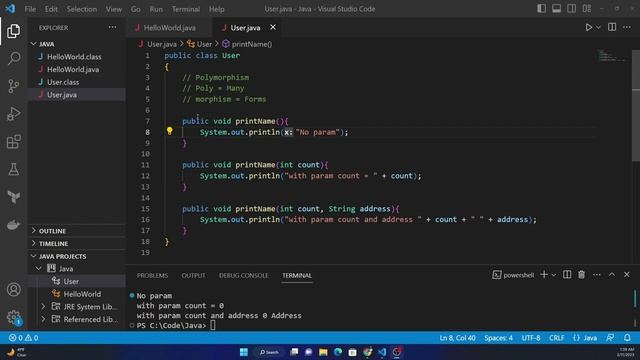Open the Terminal menu
This screenshot has width=640, height=360.
(186, 9)
